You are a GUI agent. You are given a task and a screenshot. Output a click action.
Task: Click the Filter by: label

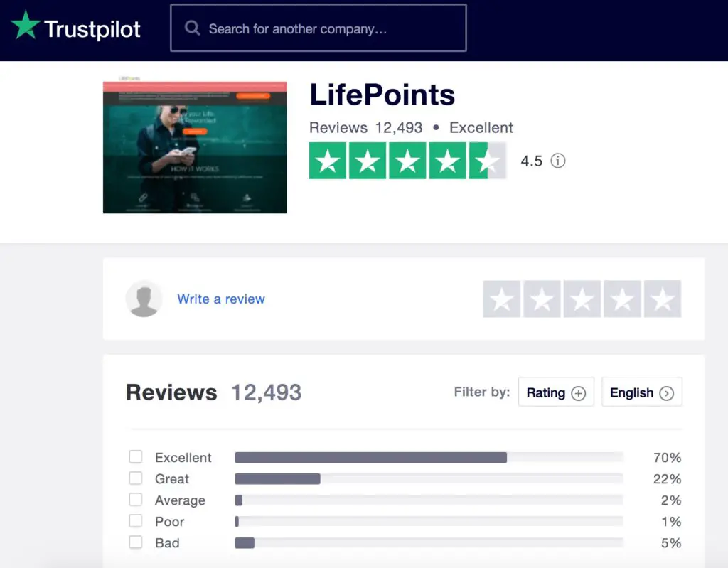[482, 392]
